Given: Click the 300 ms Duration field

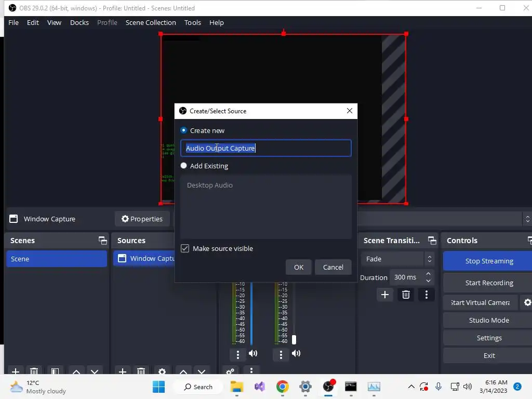Looking at the screenshot, I should point(406,277).
